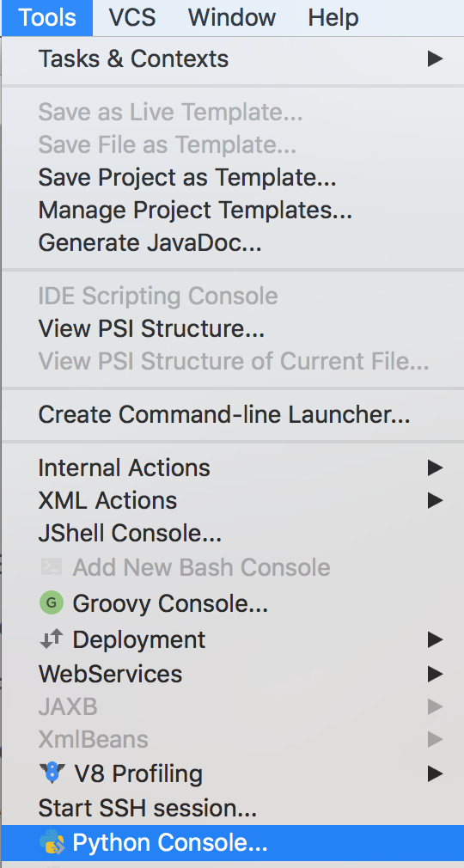Click greyed Save File as Template...
464x868 pixels.
168,145
